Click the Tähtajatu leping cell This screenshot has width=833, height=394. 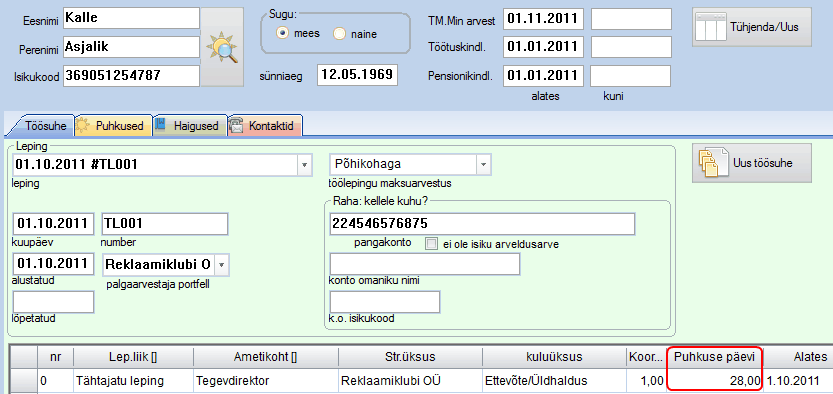coord(133,381)
